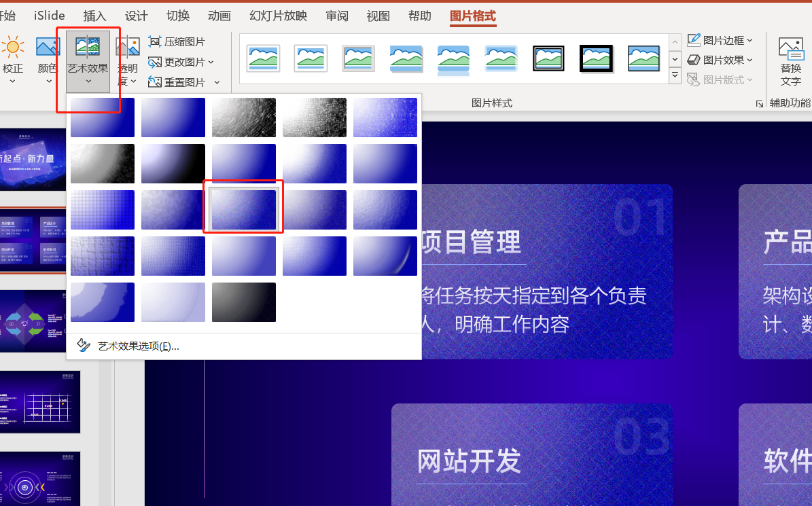
Task: Apply the first picture style with white frame
Action: click(263, 58)
